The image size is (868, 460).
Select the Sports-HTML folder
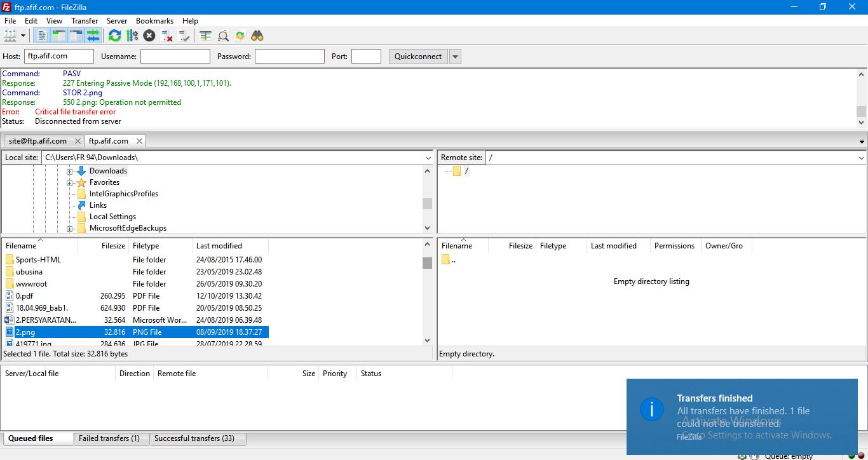click(136, 260)
